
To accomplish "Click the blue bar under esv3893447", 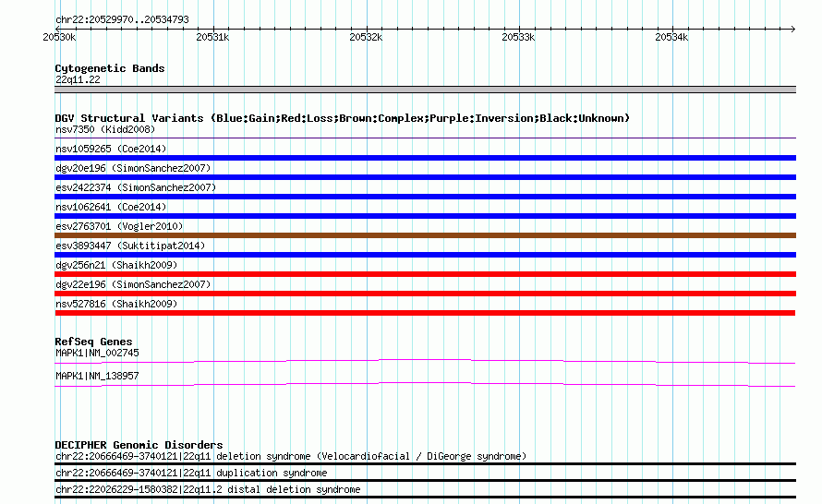I will [x=425, y=255].
